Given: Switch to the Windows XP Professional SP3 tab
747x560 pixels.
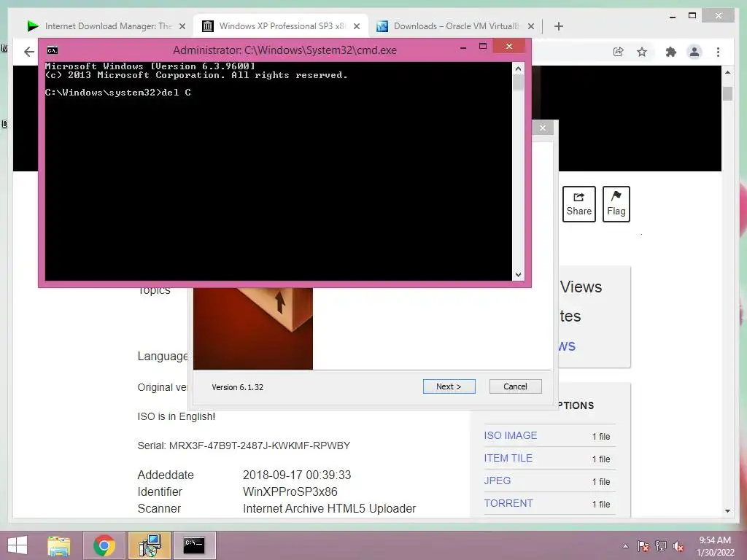Looking at the screenshot, I should coord(281,26).
